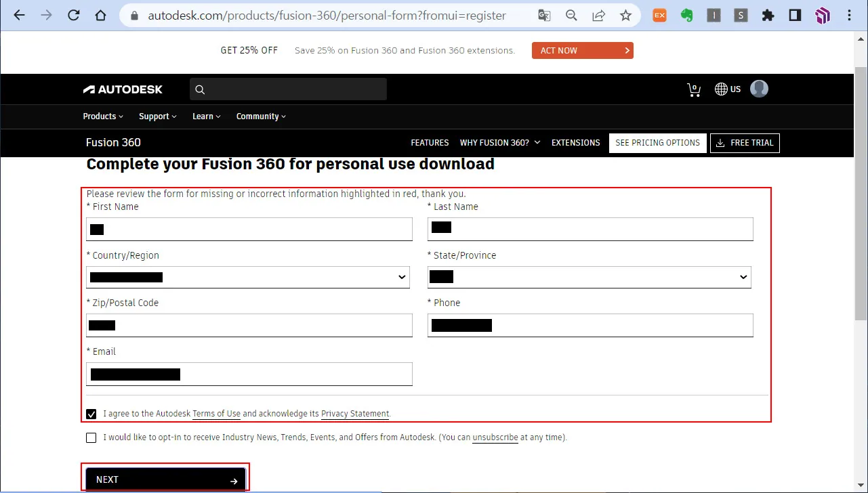Open the Evernote elephant extension

click(686, 15)
